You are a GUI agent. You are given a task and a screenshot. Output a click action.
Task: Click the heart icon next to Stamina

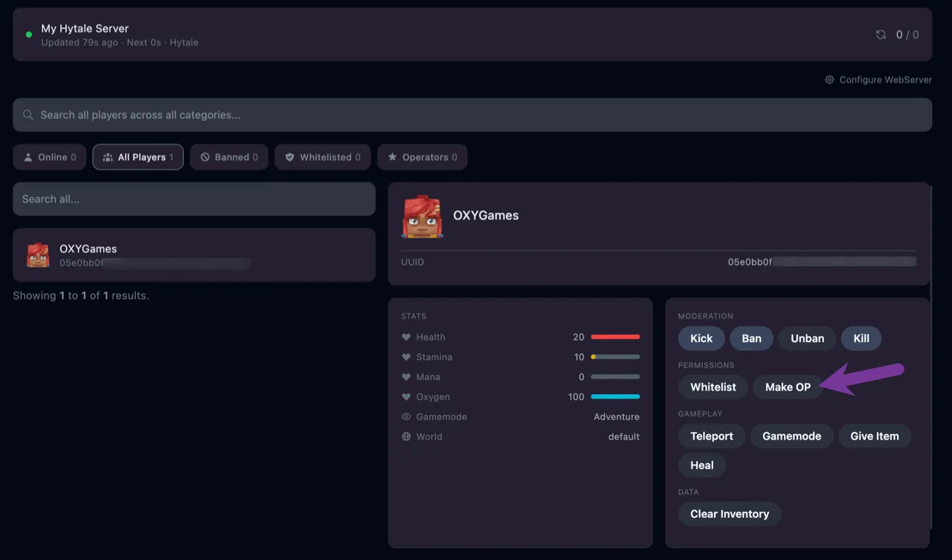[406, 357]
